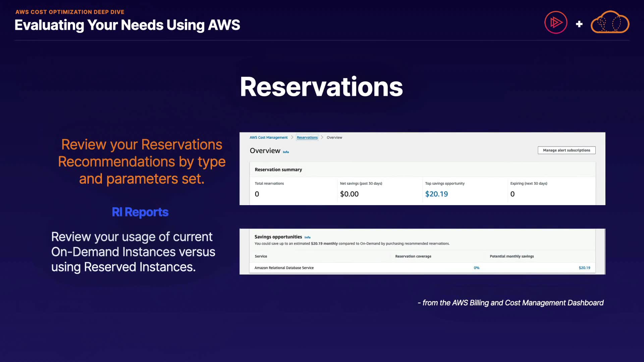The image size is (644, 362).
Task: Click the plus sign between logos
Action: (579, 24)
